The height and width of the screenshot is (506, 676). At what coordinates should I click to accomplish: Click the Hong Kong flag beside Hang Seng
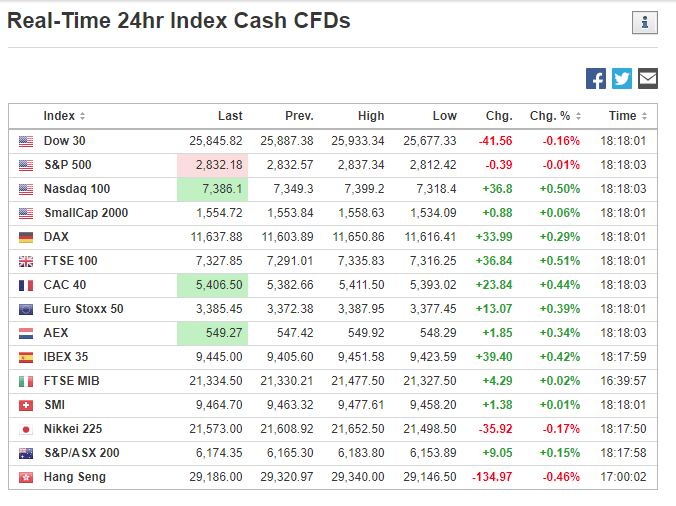[25, 477]
